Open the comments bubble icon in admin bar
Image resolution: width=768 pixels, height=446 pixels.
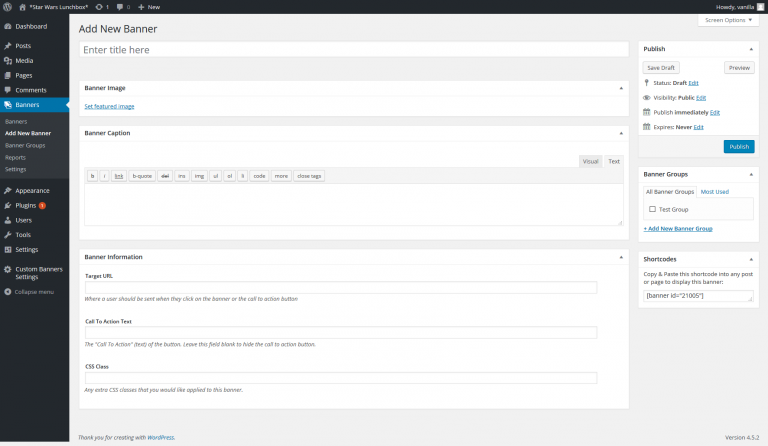117,7
